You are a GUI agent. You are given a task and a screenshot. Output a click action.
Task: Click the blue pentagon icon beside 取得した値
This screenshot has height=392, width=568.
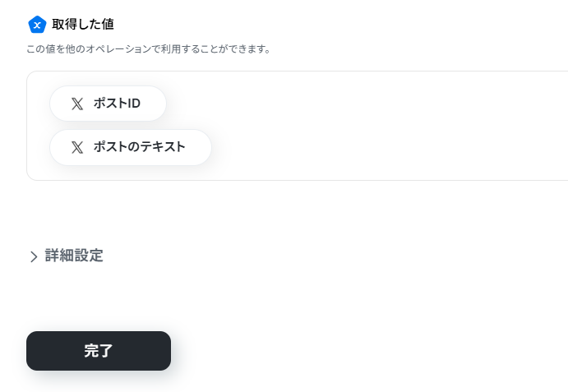37,25
